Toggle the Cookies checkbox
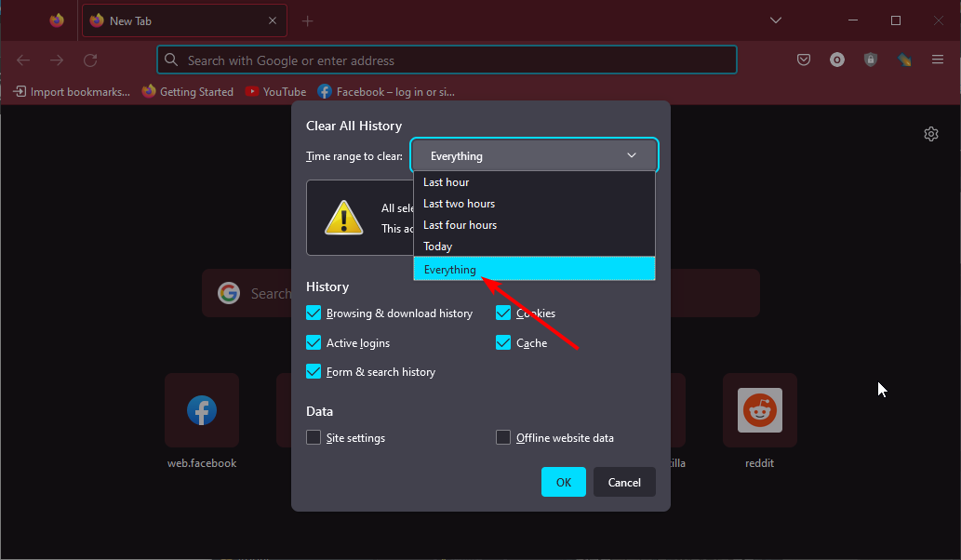The width and height of the screenshot is (961, 560). pyautogui.click(x=503, y=313)
